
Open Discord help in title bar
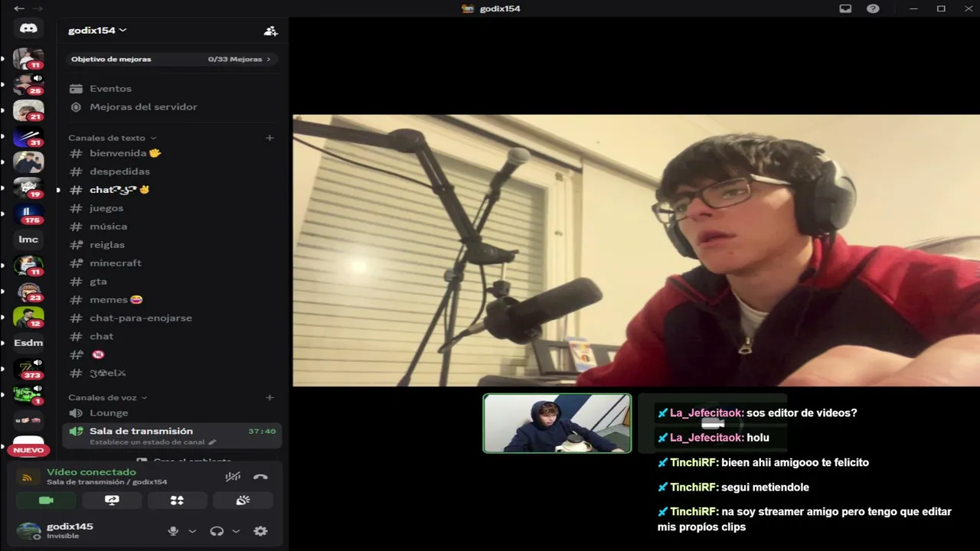873,8
